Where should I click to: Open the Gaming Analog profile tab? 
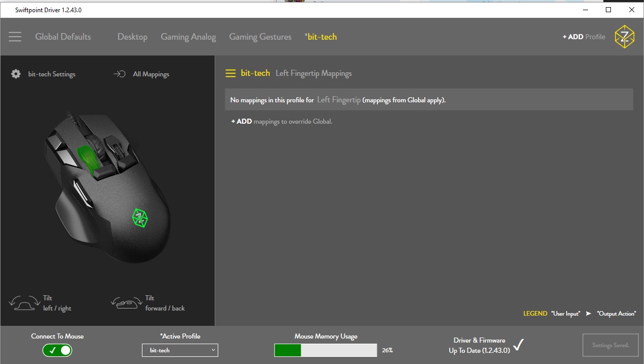pyautogui.click(x=188, y=37)
